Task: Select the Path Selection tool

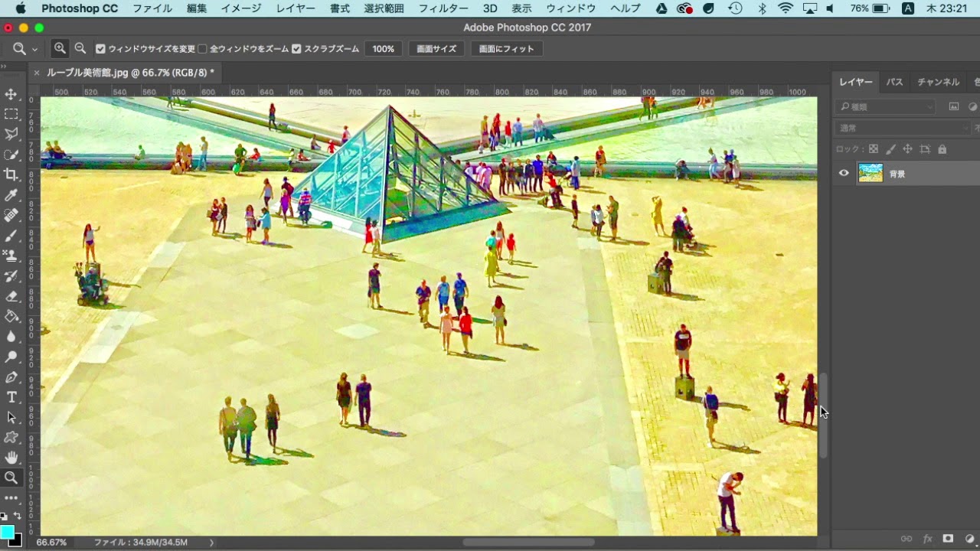Action: pyautogui.click(x=11, y=417)
